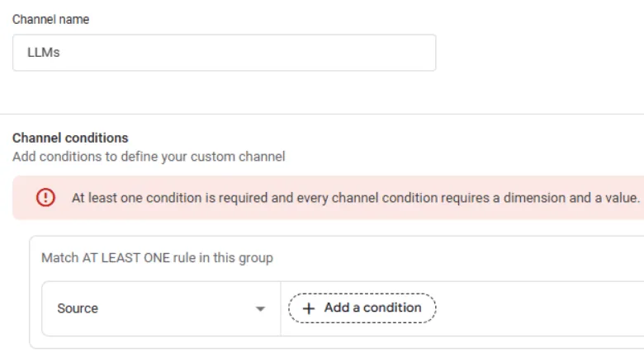644x362 pixels.
Task: Click the red error alert icon
Action: click(45, 198)
